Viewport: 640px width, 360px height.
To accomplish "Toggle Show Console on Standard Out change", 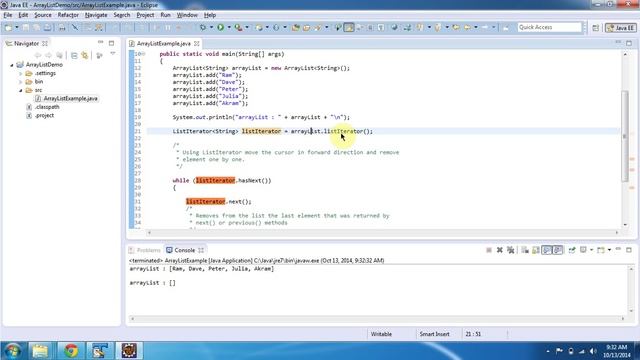I will [547, 250].
